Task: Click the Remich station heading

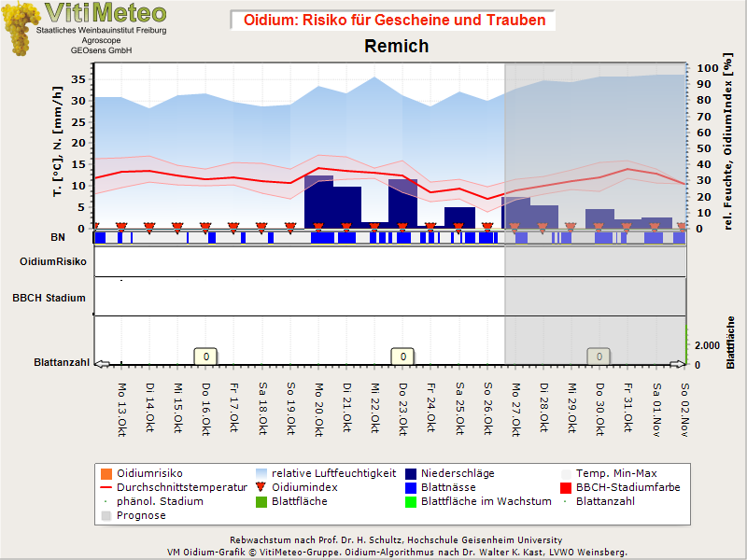Action: tap(396, 47)
